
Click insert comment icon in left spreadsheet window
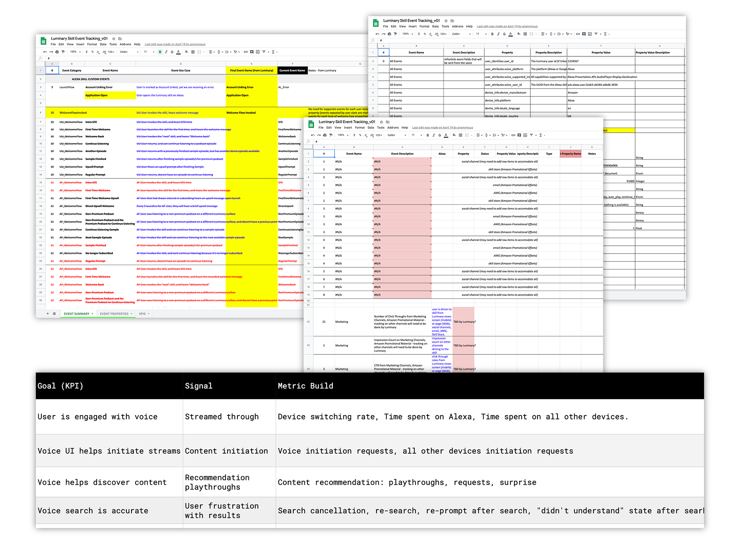[x=252, y=52]
